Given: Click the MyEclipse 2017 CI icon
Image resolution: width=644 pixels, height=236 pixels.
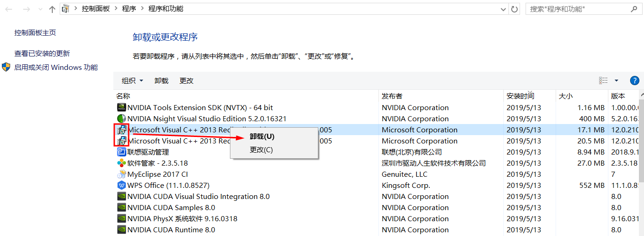Looking at the screenshot, I should point(121,174).
